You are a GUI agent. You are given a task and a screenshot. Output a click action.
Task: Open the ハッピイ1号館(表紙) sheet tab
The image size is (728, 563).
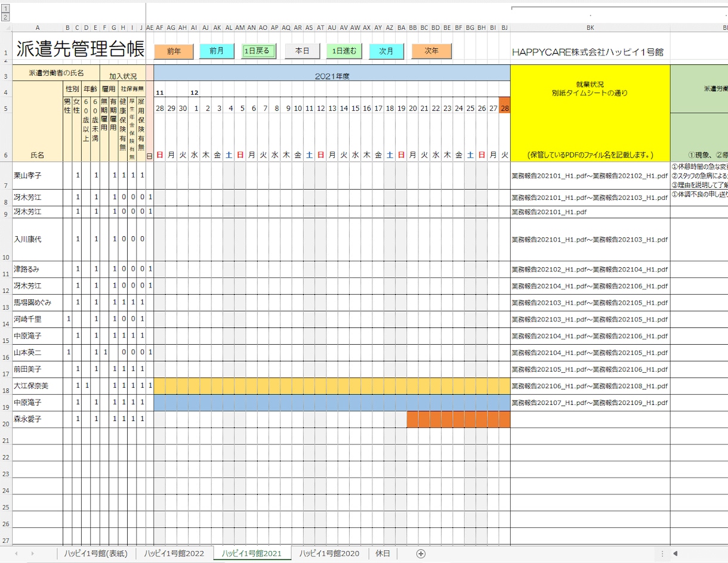96,553
